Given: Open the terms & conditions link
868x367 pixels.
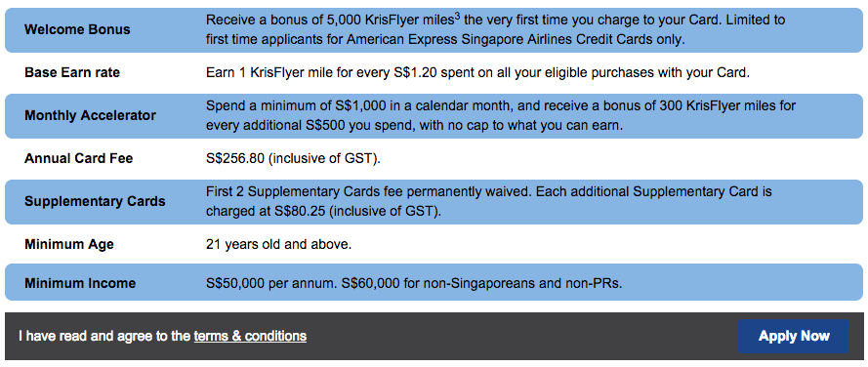Looking at the screenshot, I should [250, 336].
